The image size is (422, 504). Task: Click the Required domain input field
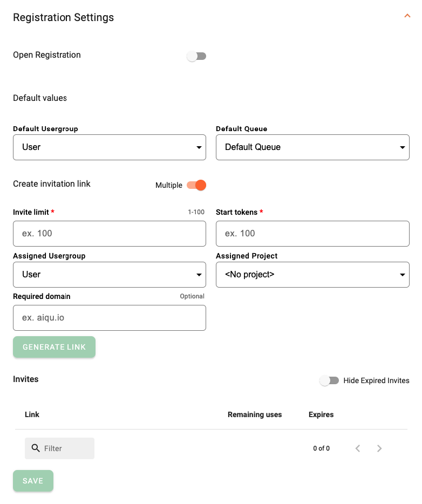pos(109,317)
